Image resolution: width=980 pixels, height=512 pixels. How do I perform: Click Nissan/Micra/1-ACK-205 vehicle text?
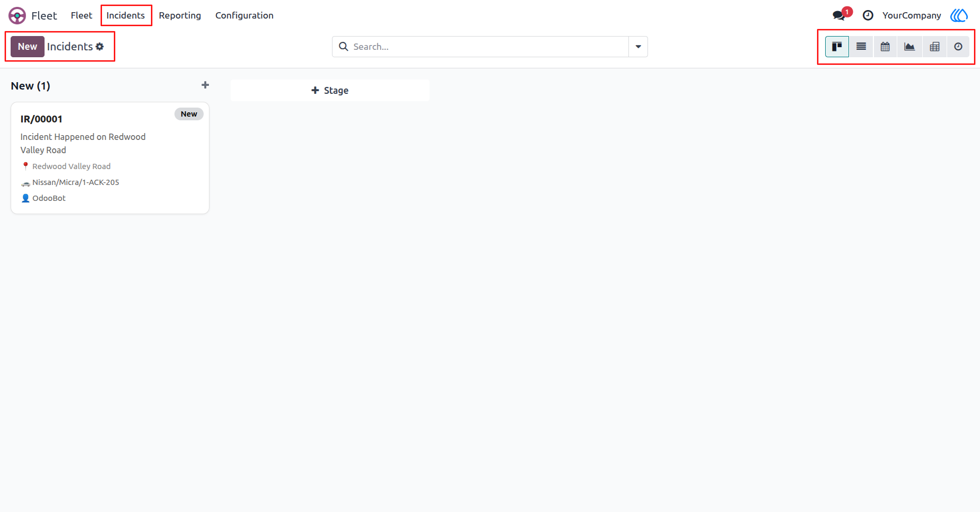(76, 182)
